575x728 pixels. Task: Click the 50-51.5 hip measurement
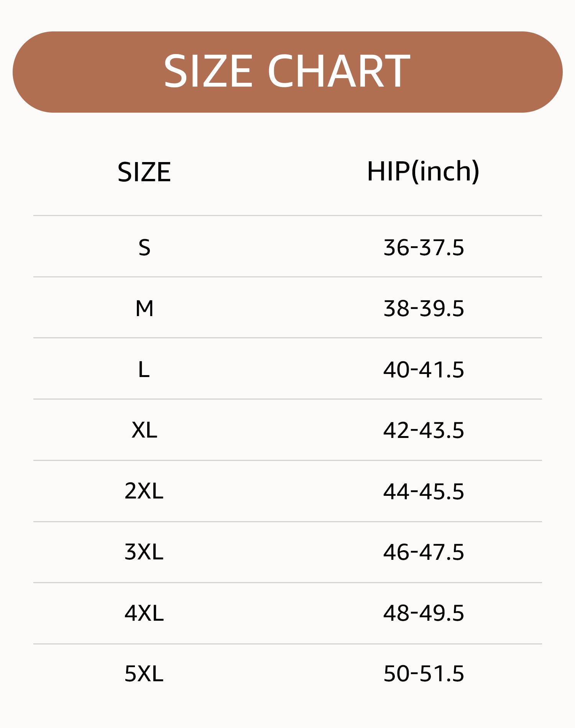point(424,674)
